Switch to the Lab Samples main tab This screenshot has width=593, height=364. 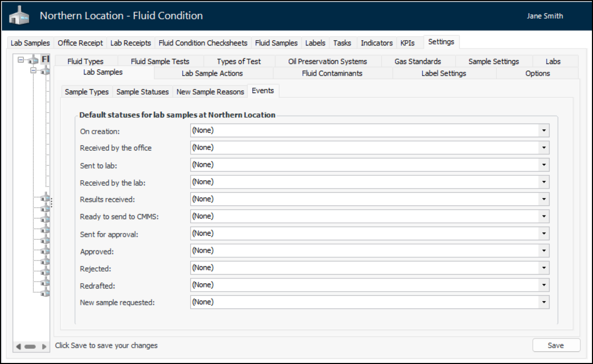coord(30,43)
